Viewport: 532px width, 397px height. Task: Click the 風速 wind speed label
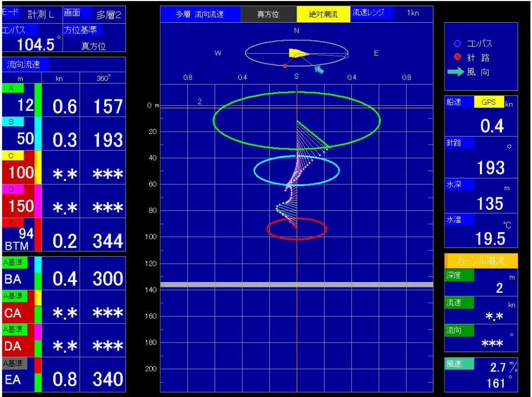(x=459, y=364)
